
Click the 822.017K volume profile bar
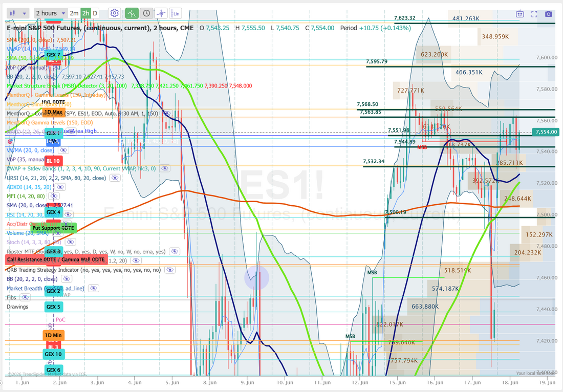(x=390, y=324)
